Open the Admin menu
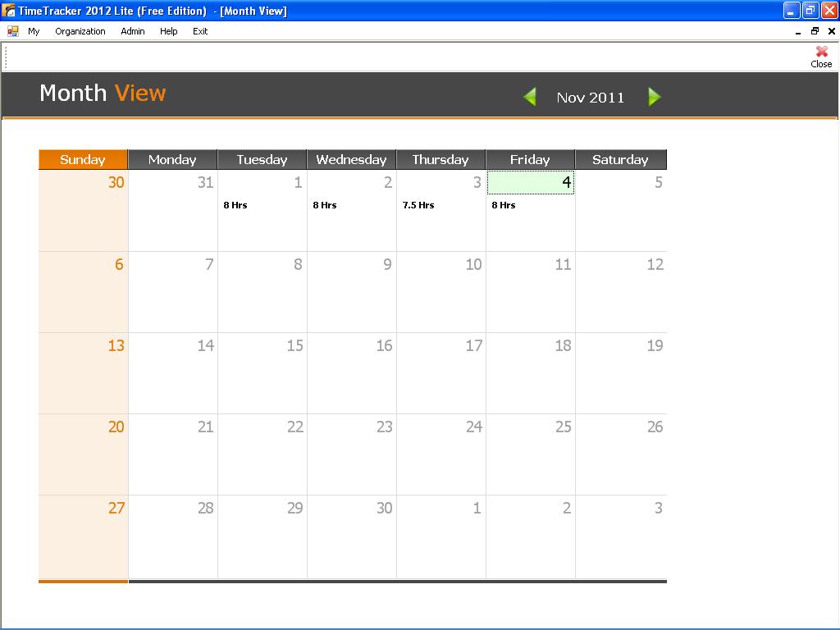Viewport: 840px width, 630px height. [x=133, y=31]
